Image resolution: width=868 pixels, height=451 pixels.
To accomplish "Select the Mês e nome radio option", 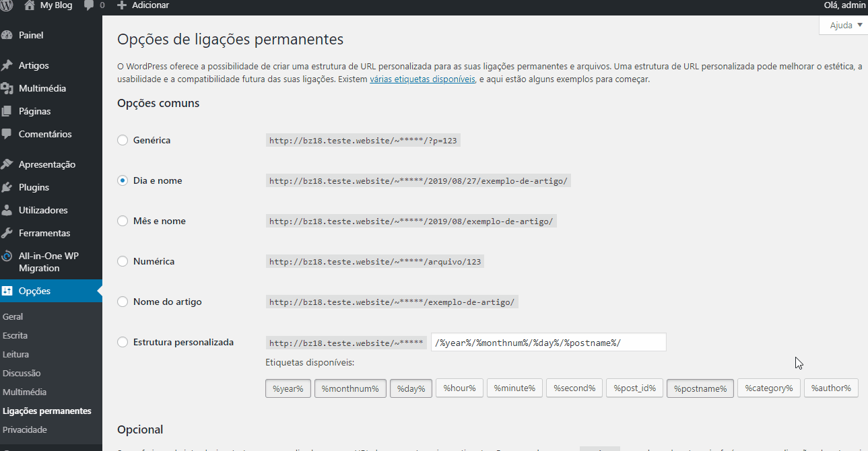I will click(x=123, y=221).
